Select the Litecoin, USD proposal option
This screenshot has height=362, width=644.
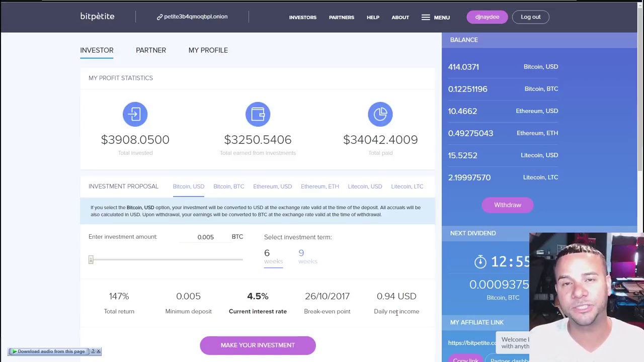click(x=365, y=187)
